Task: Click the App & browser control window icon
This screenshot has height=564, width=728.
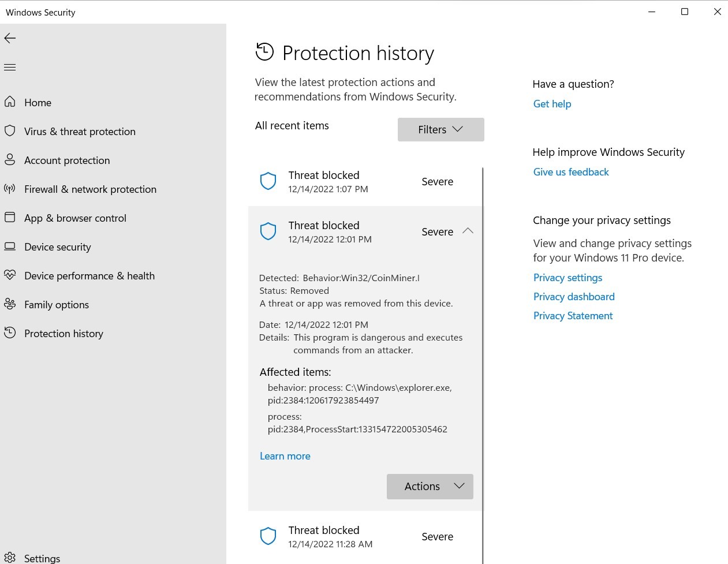Action: (10, 218)
